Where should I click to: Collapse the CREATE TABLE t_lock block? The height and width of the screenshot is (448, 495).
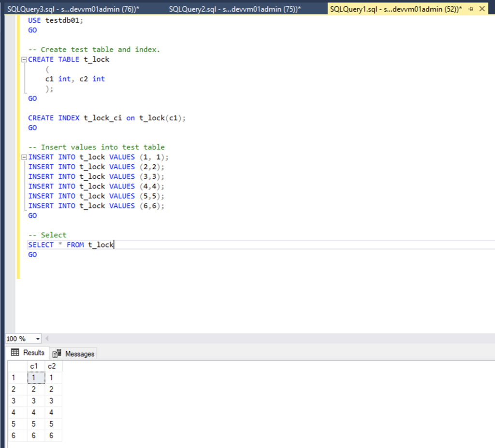click(23, 59)
